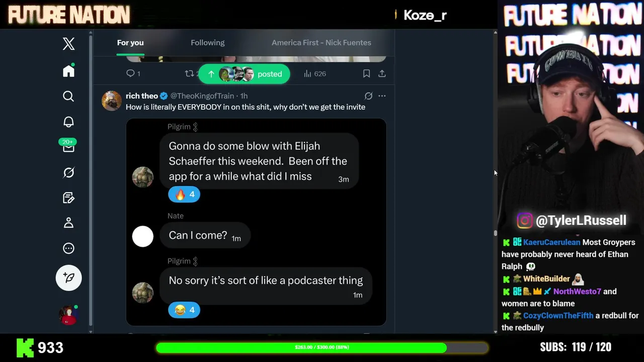This screenshot has height=362, width=644.
Task: Switch to America First - Nick Fuentes tab
Action: pyautogui.click(x=321, y=43)
